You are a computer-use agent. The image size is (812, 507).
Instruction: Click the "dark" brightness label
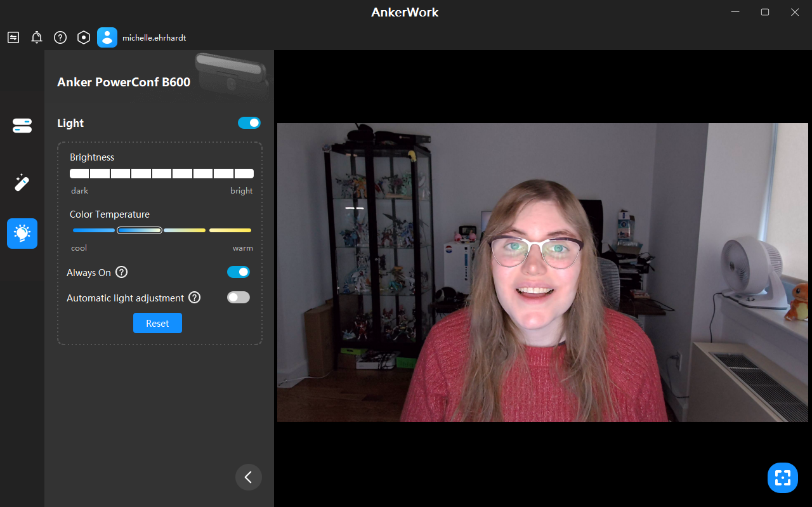(80, 191)
